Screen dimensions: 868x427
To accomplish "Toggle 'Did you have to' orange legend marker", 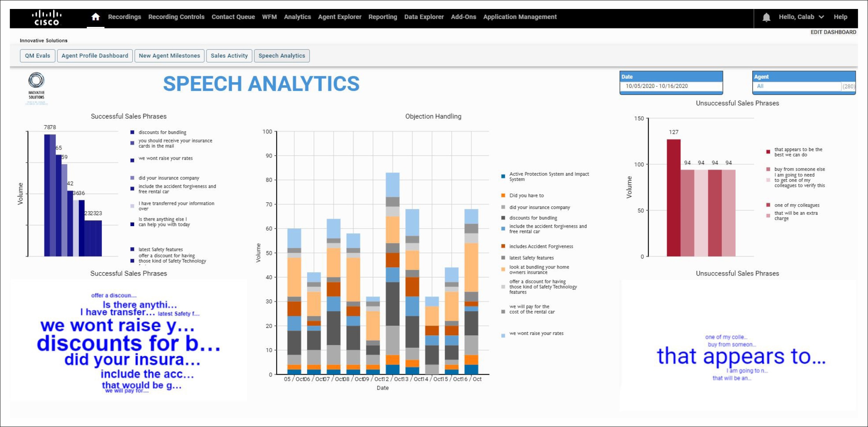I will coord(503,196).
